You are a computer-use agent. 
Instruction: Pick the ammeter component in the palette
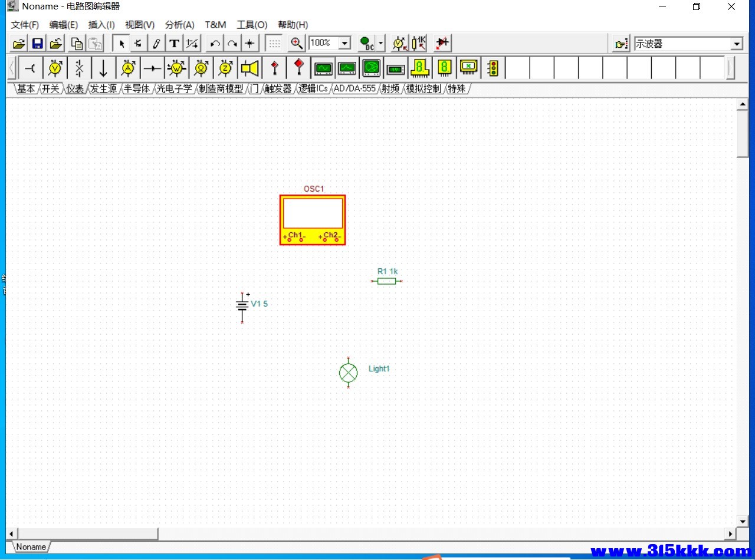click(x=128, y=68)
